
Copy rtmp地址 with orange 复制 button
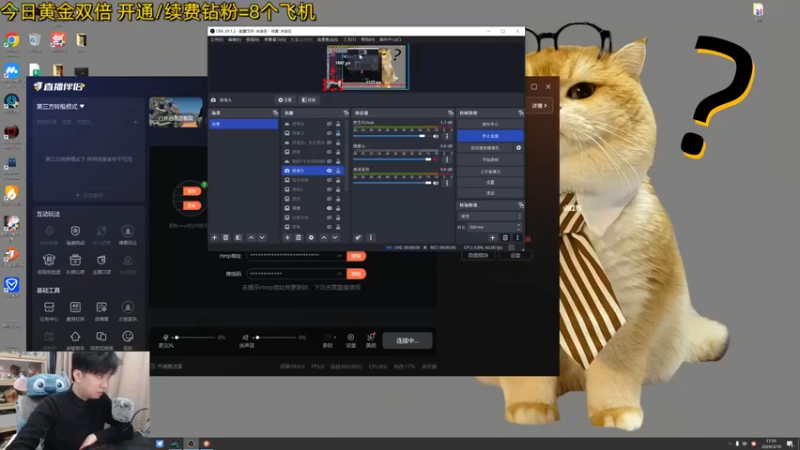tap(356, 256)
